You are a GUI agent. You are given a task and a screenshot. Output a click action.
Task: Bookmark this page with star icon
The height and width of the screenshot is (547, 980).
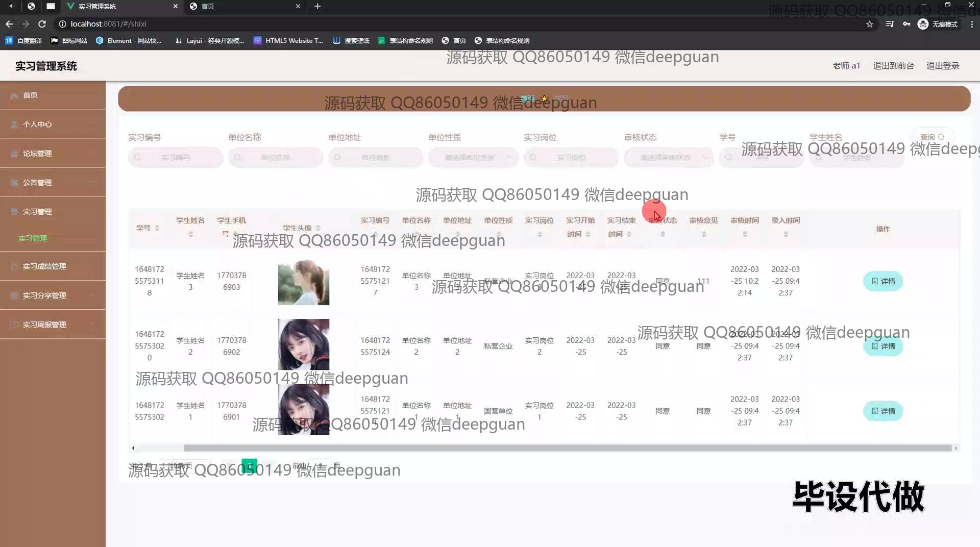[x=870, y=24]
